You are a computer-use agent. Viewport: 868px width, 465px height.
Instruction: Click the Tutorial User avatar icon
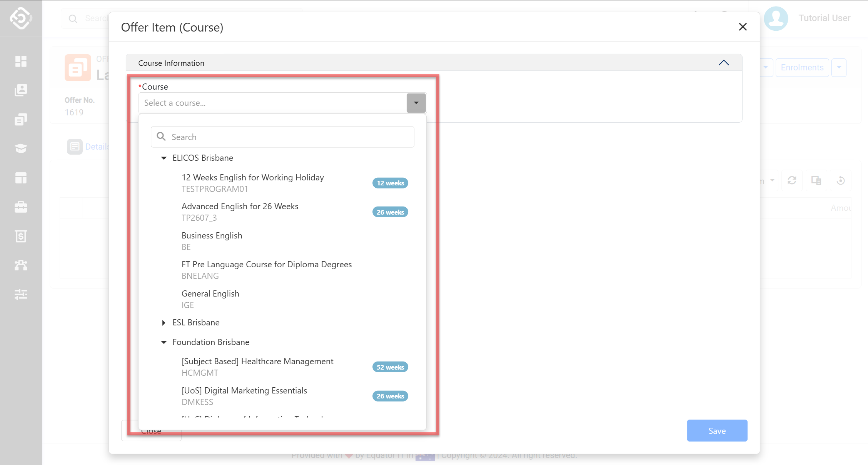(776, 18)
